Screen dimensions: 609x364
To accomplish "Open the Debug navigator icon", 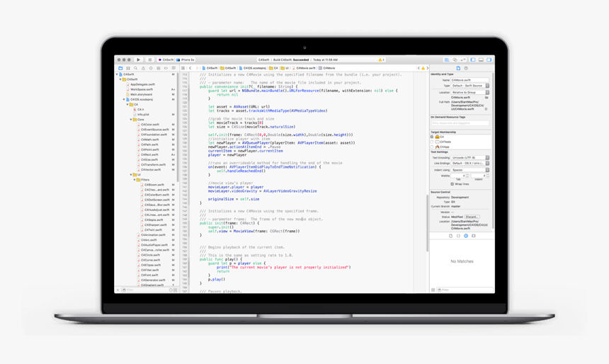I will 159,68.
